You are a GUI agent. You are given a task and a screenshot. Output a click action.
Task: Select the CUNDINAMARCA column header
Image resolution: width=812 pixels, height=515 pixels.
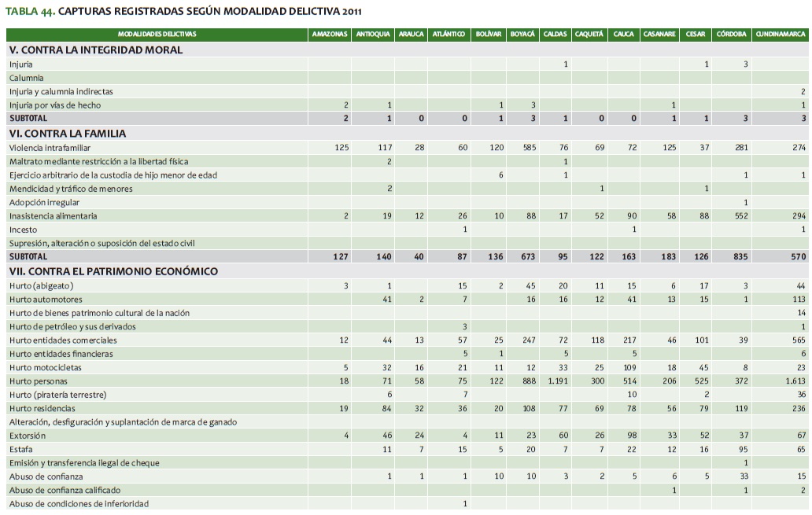(780, 35)
